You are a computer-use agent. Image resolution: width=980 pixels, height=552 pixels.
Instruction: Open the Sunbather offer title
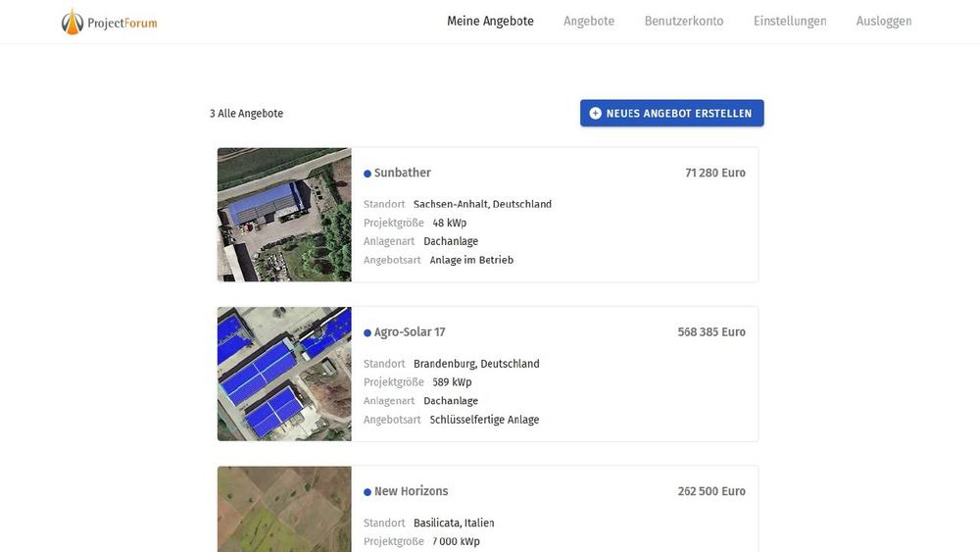point(402,174)
